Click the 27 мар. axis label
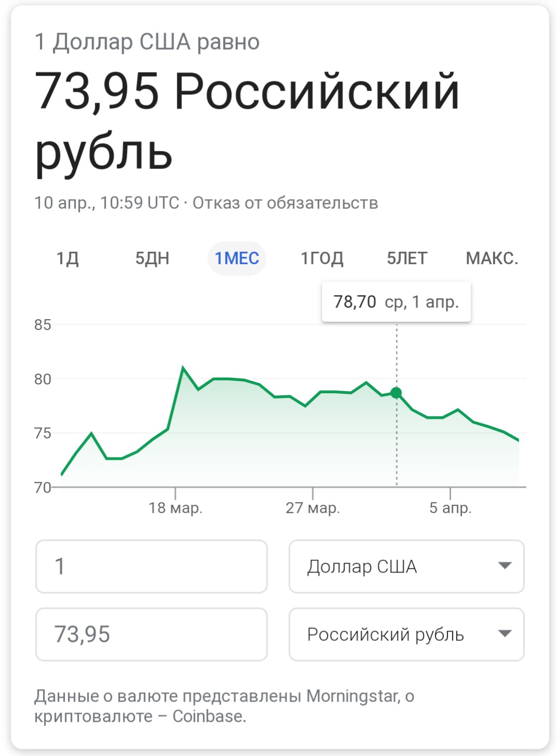The image size is (560, 756). pyautogui.click(x=313, y=508)
